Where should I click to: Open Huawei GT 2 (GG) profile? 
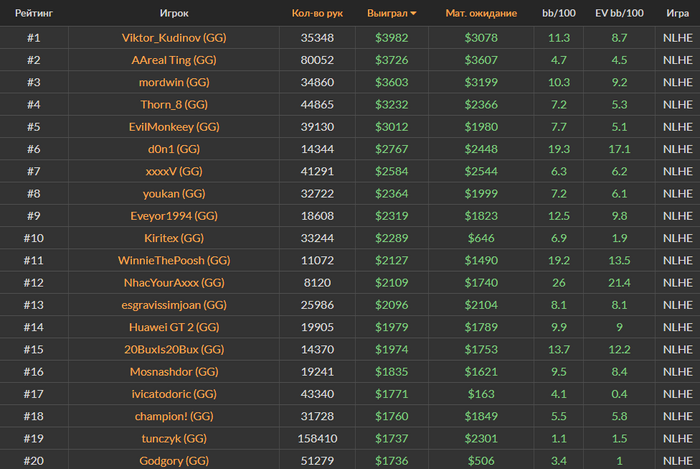[x=174, y=327]
